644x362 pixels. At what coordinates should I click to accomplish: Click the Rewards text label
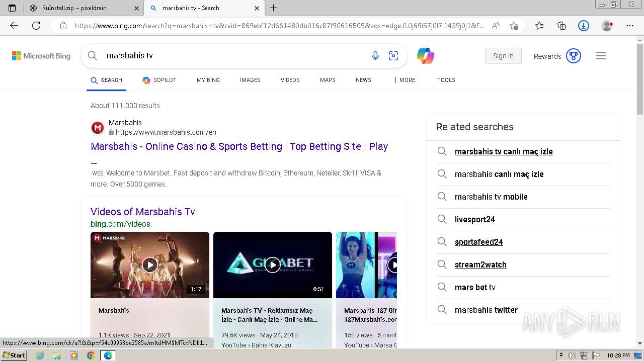click(x=547, y=56)
